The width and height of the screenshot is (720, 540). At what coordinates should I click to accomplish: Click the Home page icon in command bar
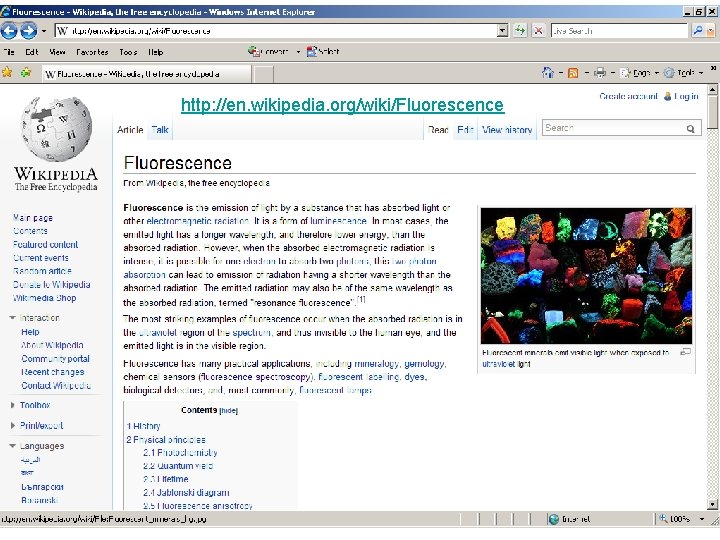547,73
